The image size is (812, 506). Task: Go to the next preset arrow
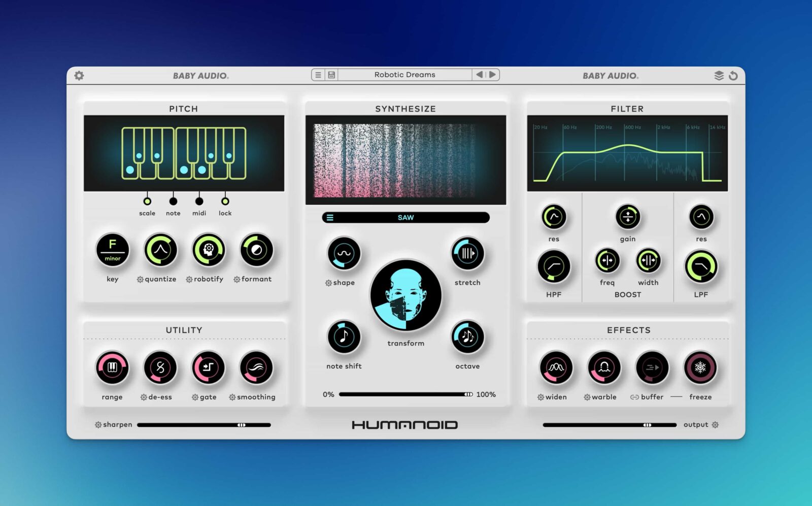[492, 75]
